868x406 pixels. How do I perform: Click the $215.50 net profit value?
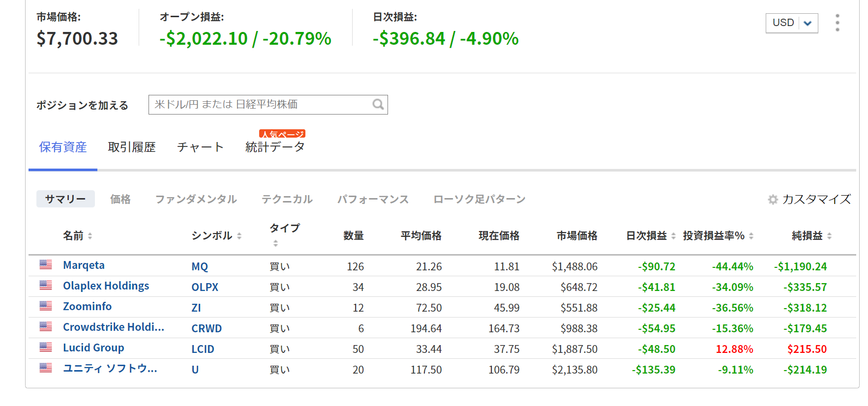point(807,349)
